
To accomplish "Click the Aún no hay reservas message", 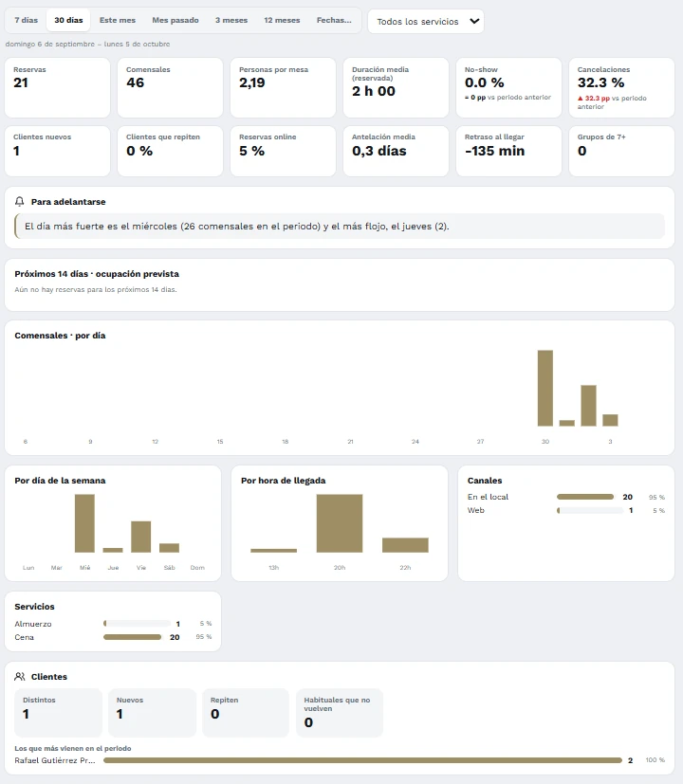I will pyautogui.click(x=96, y=289).
